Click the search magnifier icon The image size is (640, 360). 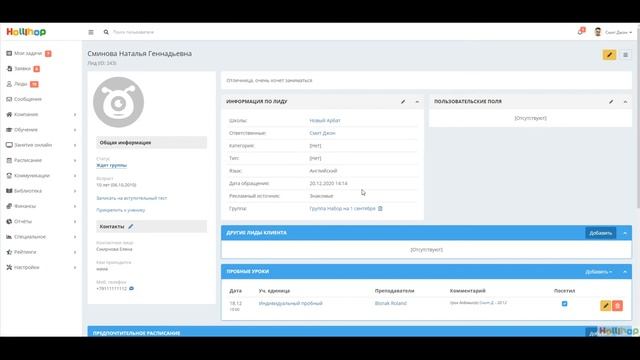(106, 32)
